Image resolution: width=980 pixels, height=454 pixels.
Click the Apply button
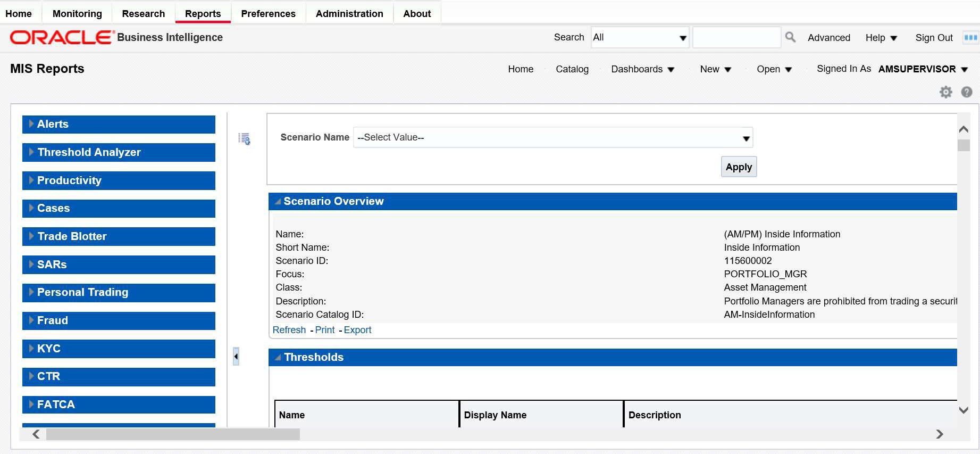pyautogui.click(x=739, y=167)
